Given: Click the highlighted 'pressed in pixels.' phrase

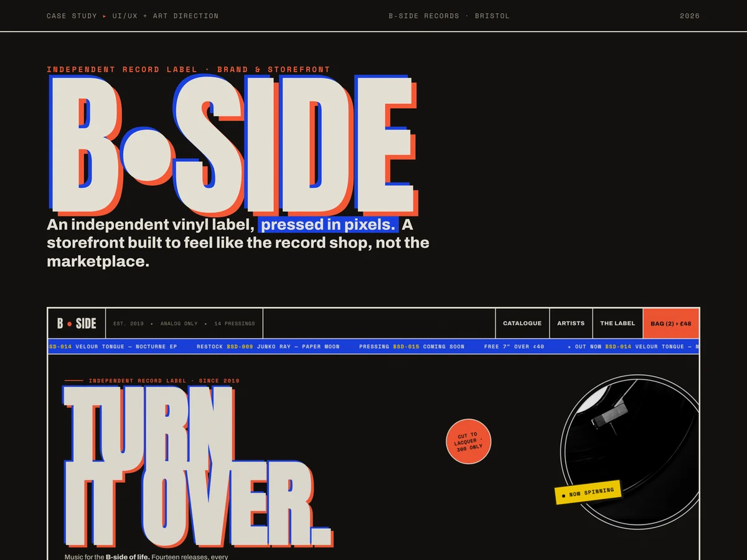Looking at the screenshot, I should tap(328, 225).
